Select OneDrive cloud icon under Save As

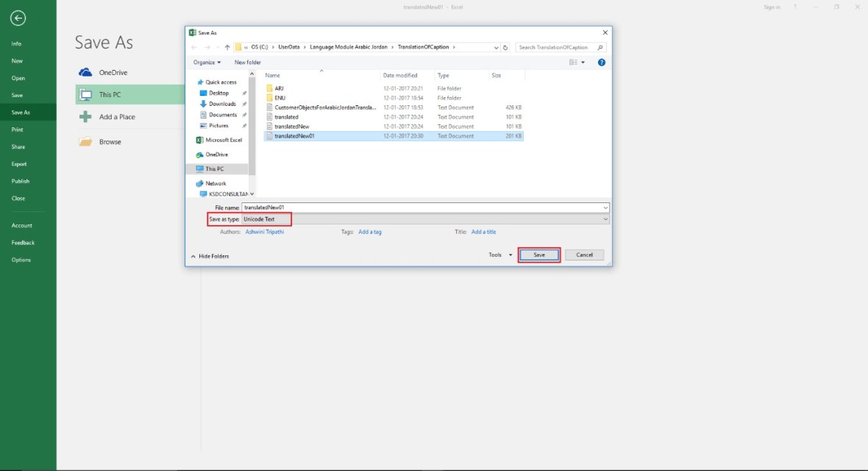(x=85, y=72)
